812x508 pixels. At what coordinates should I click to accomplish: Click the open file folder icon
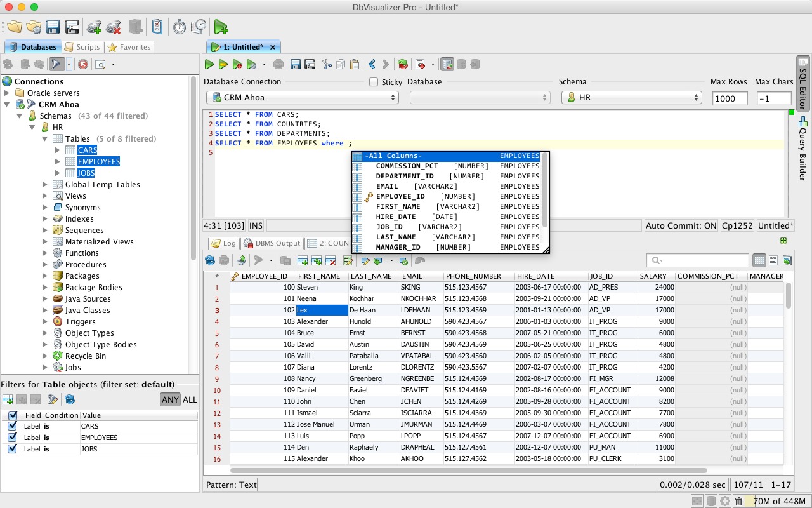click(14, 27)
